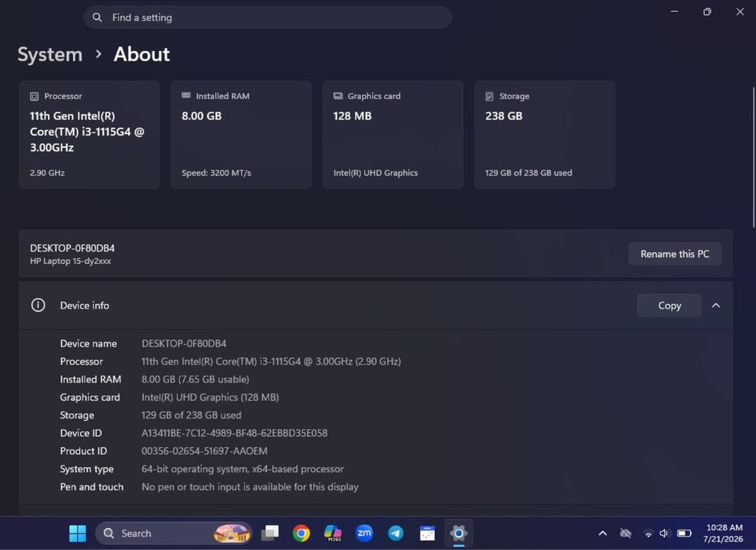The height and width of the screenshot is (550, 756).
Task: Click the taskbar Search box
Action: pyautogui.click(x=173, y=533)
